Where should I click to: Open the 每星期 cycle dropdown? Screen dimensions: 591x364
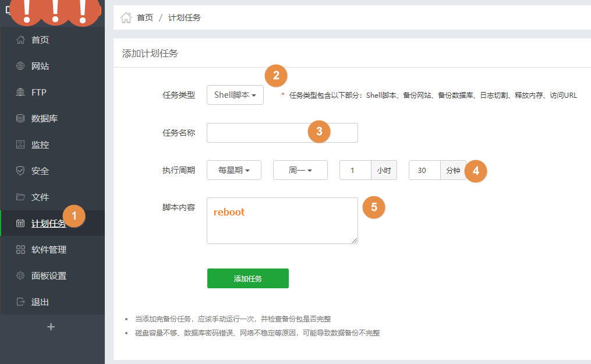point(234,170)
